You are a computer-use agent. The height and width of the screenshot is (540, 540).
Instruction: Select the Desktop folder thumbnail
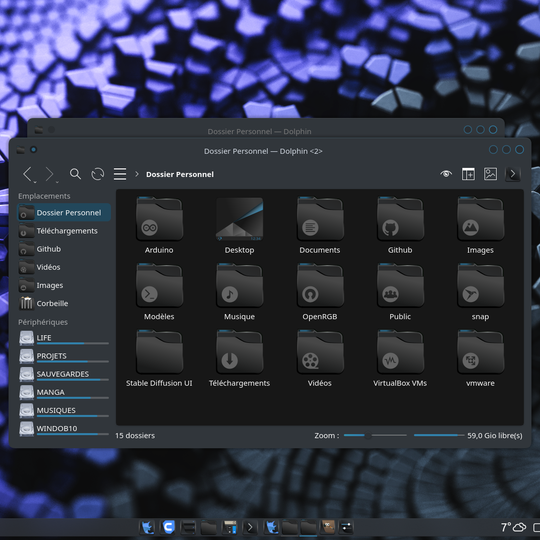239,218
